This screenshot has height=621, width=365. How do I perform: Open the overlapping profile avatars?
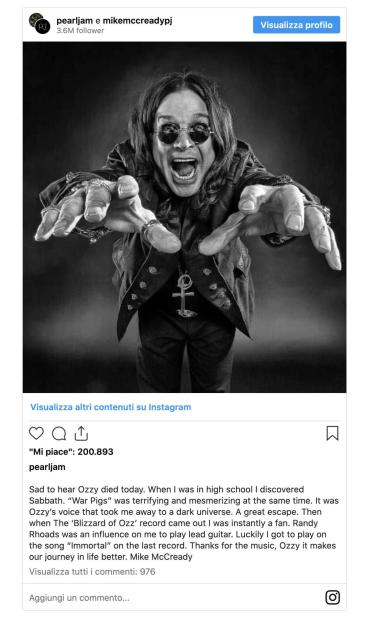tap(40, 24)
